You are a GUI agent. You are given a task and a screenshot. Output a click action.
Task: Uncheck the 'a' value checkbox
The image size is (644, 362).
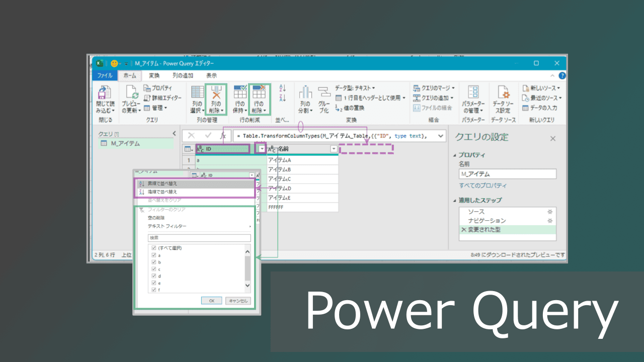pos(154,255)
